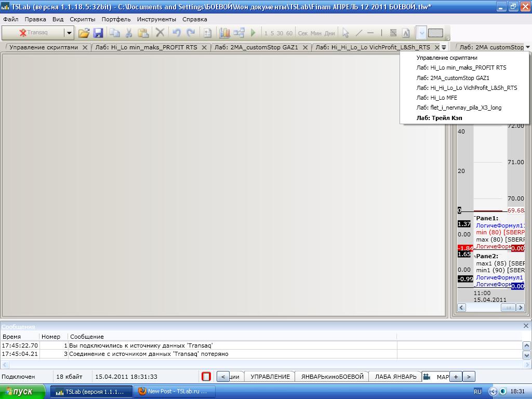Select the vertical line drawing tool
The image size is (532, 399).
point(381,33)
